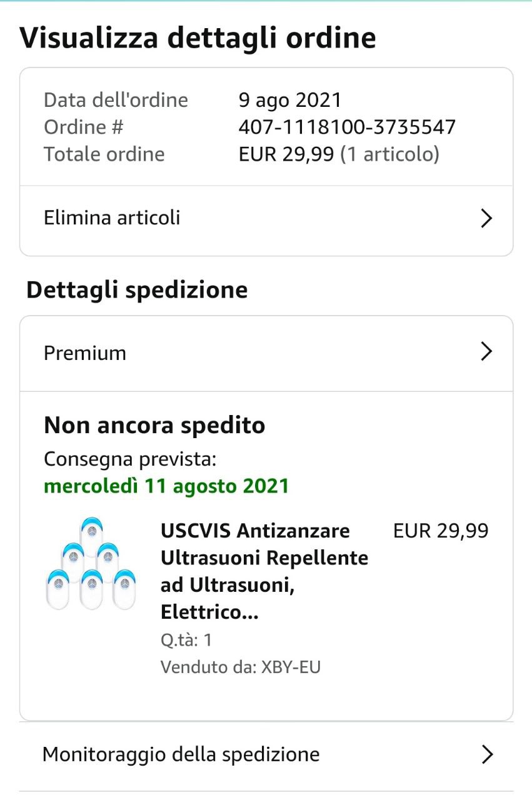The width and height of the screenshot is (532, 800).
Task: Tap the mosquito repellent product thumbnail
Action: pyautogui.click(x=91, y=564)
